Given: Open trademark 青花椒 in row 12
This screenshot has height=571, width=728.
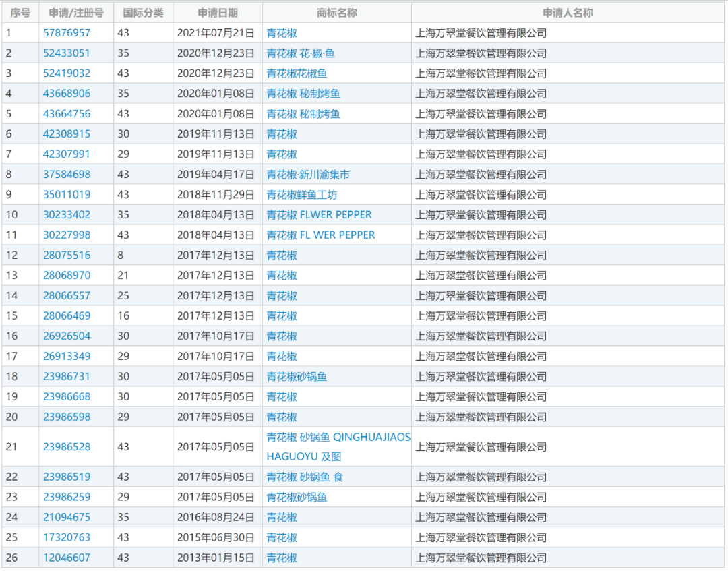Looking at the screenshot, I should pos(282,255).
